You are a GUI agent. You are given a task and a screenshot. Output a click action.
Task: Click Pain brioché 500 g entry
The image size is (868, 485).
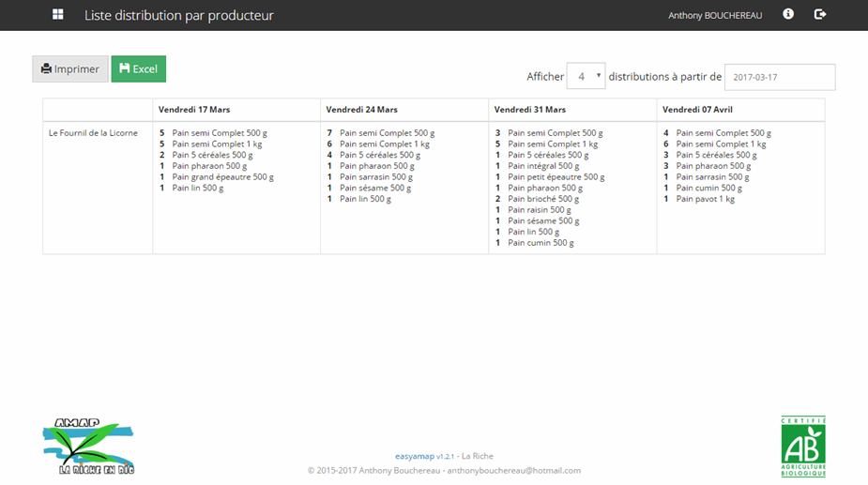(x=543, y=199)
